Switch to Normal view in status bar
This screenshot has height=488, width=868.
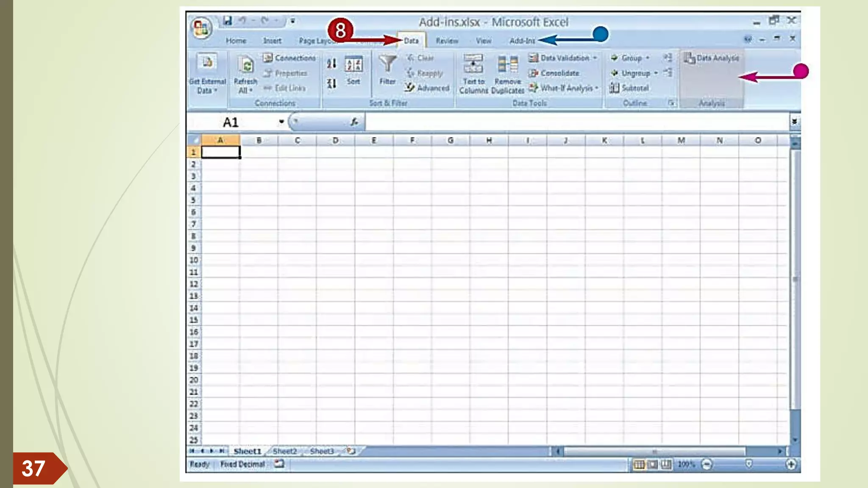tap(639, 465)
